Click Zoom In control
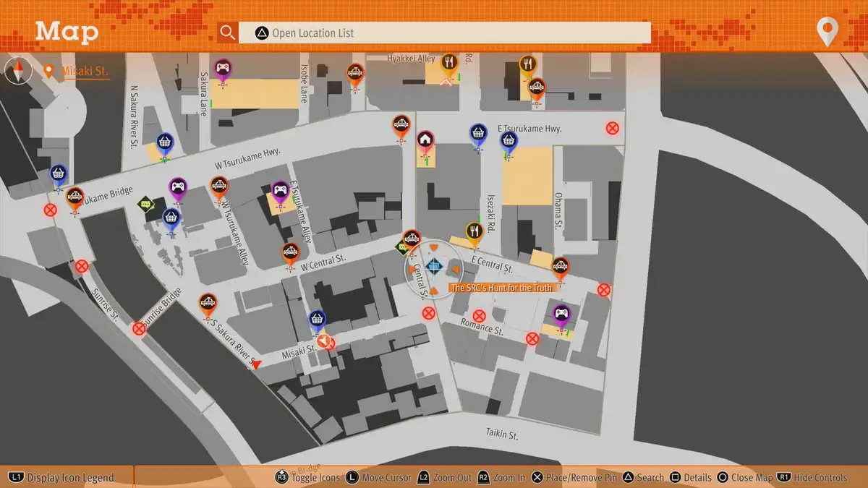Viewport: 868px width, 488px height. coord(503,478)
